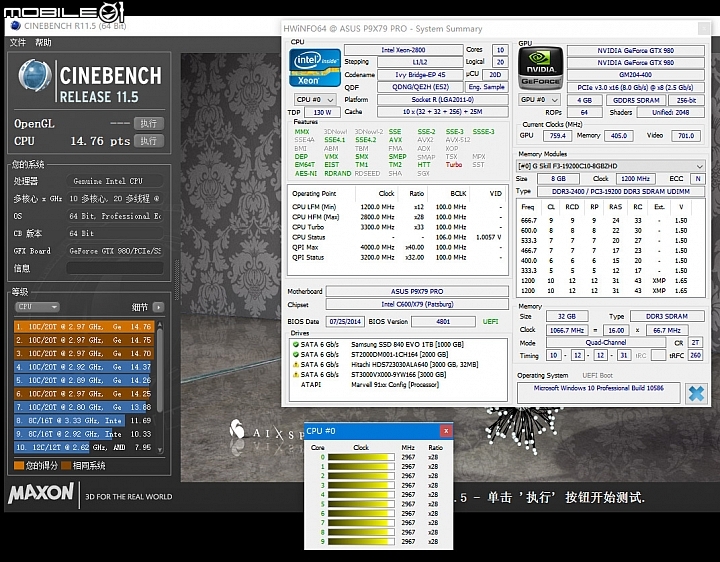Click the BIOS date 07/25/2014 field
Image resolution: width=720 pixels, height=562 pixels.
[345, 321]
